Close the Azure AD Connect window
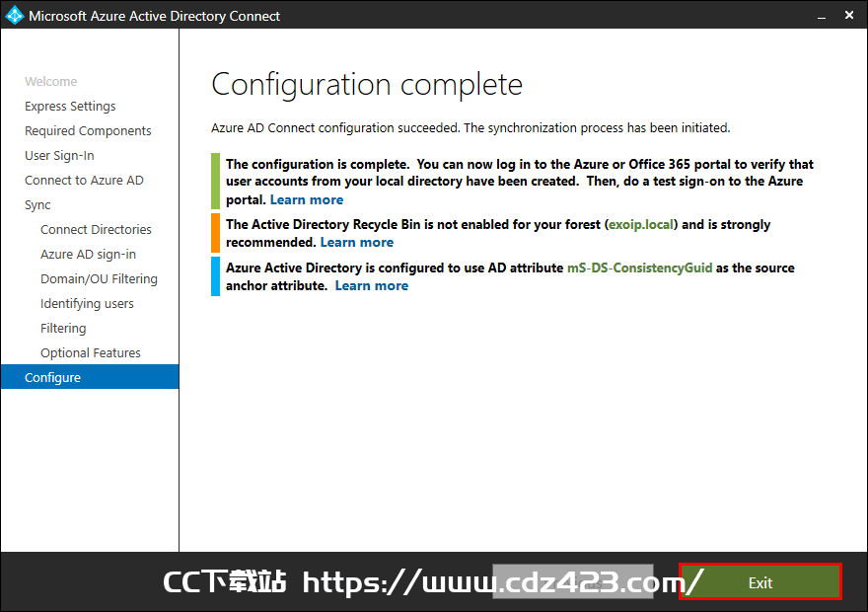This screenshot has width=868, height=612. click(849, 16)
